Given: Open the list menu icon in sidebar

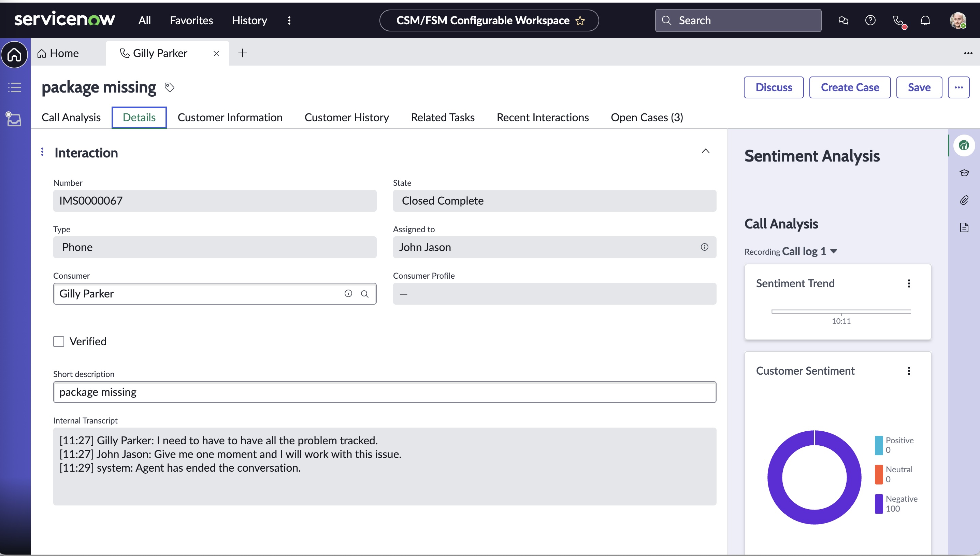Looking at the screenshot, I should [14, 87].
